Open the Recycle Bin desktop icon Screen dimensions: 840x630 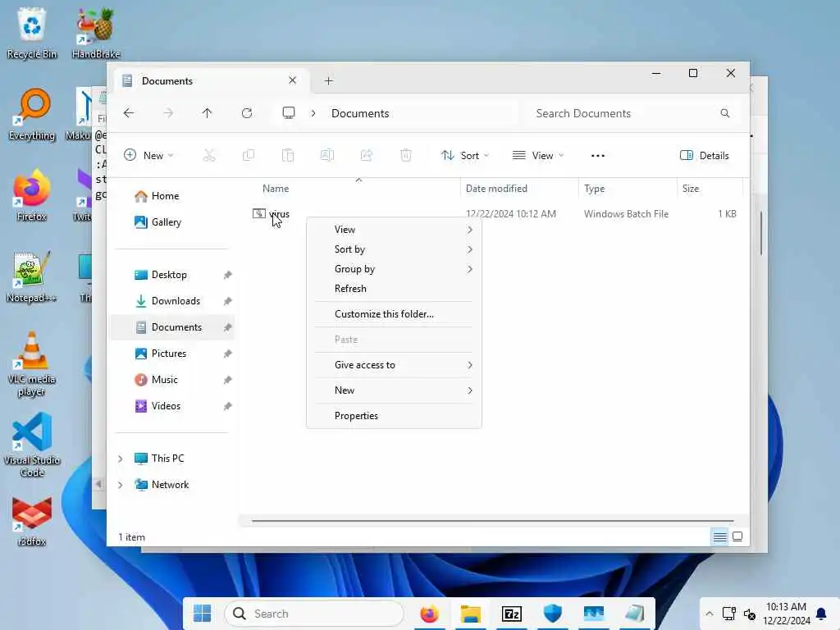pyautogui.click(x=32, y=33)
